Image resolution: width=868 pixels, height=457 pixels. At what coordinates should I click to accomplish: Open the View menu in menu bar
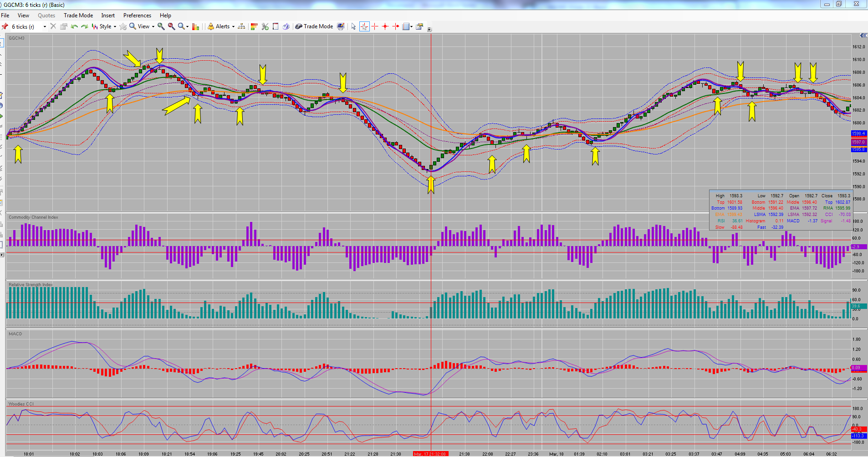pyautogui.click(x=23, y=15)
